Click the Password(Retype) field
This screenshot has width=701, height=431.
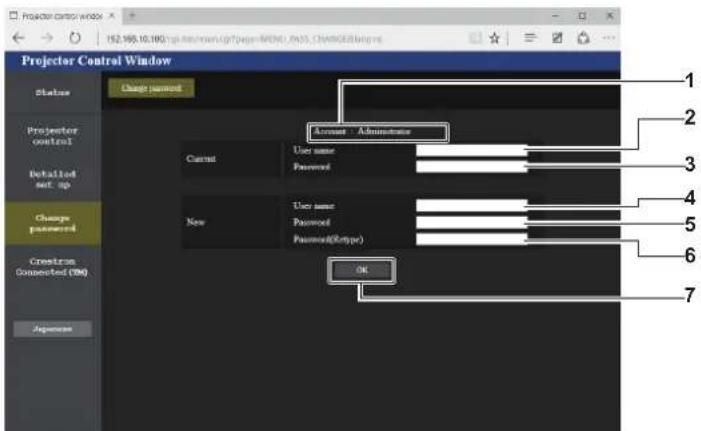pyautogui.click(x=472, y=239)
